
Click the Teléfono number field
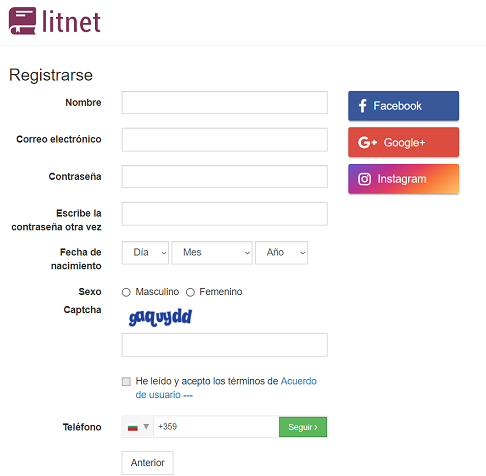[x=216, y=427]
